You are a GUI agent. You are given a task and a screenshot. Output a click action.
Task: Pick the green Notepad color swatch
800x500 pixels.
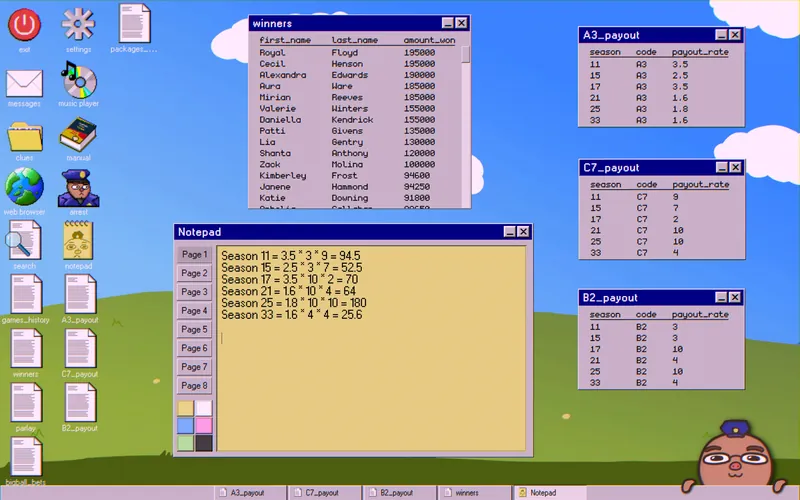(186, 443)
